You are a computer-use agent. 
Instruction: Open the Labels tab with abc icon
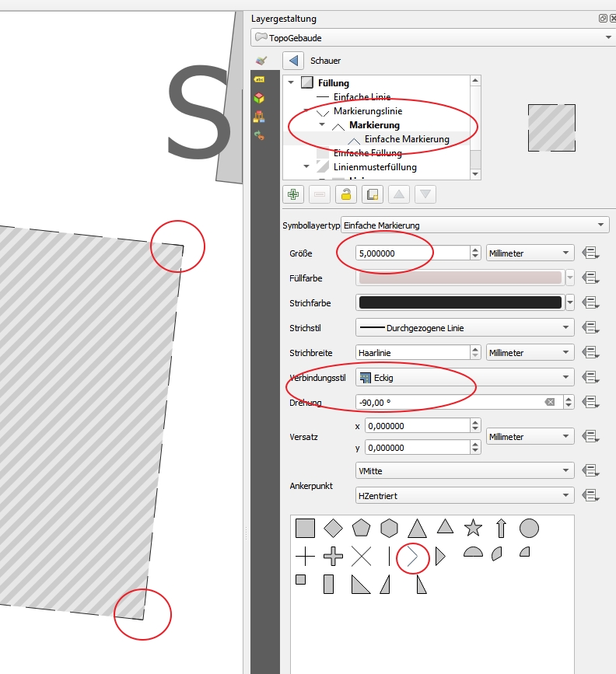(260, 79)
